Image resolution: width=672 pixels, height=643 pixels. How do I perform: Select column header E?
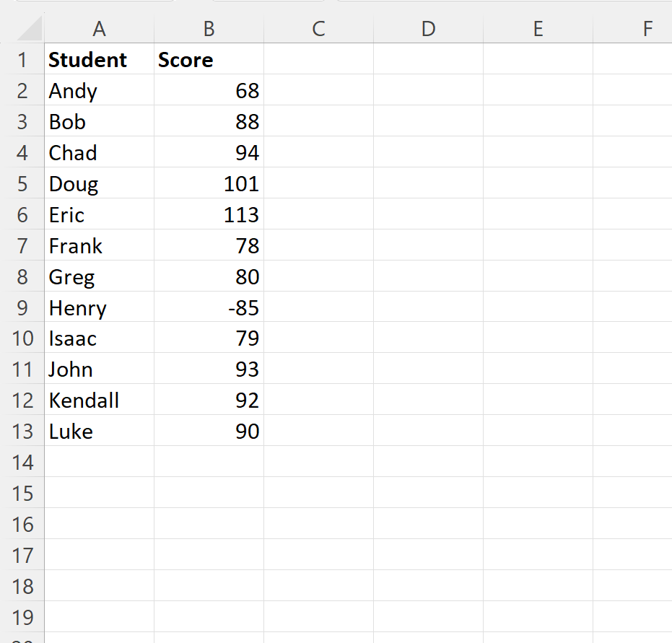coord(538,29)
